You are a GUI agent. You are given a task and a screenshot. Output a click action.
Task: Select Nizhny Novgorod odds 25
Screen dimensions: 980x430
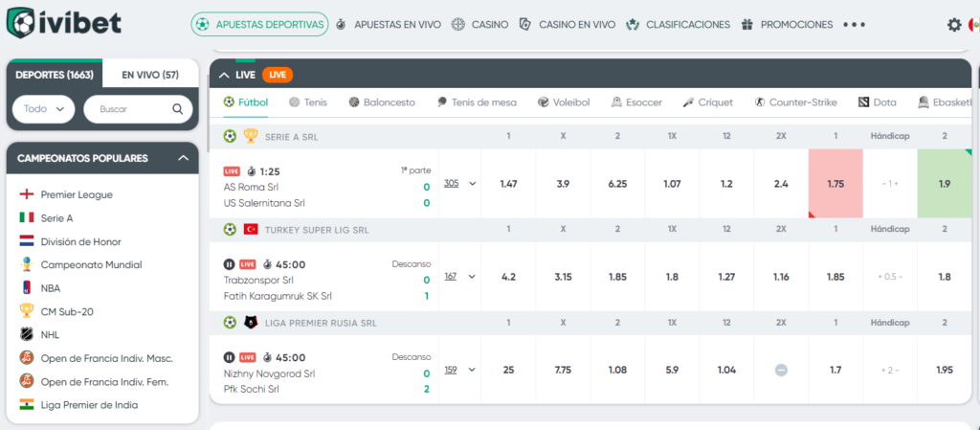508,370
